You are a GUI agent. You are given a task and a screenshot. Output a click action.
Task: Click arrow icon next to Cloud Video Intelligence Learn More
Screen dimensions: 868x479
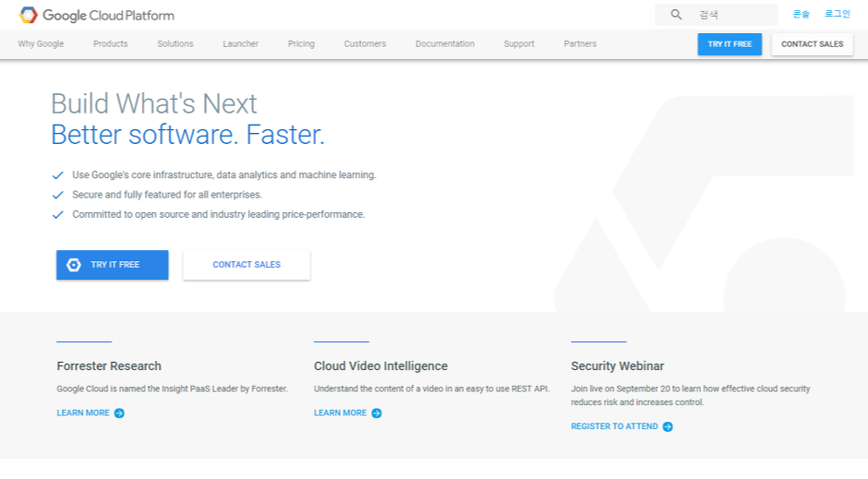(377, 413)
